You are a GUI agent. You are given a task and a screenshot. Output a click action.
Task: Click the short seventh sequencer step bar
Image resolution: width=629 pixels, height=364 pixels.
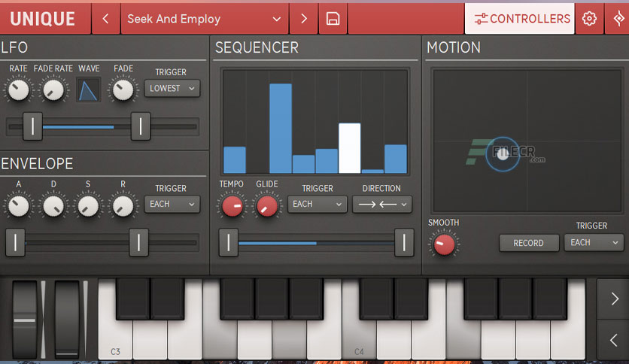pos(372,171)
